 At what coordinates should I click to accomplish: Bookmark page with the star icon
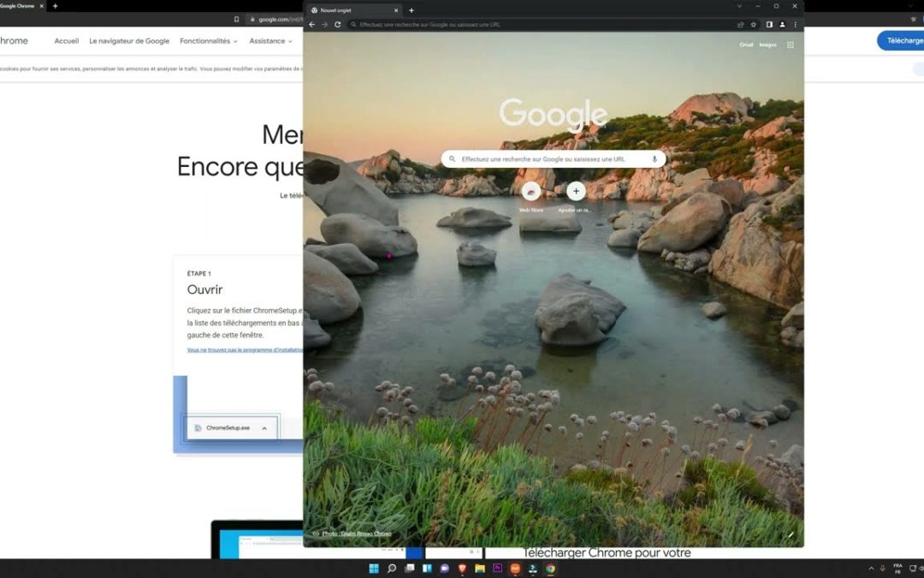[x=753, y=25]
